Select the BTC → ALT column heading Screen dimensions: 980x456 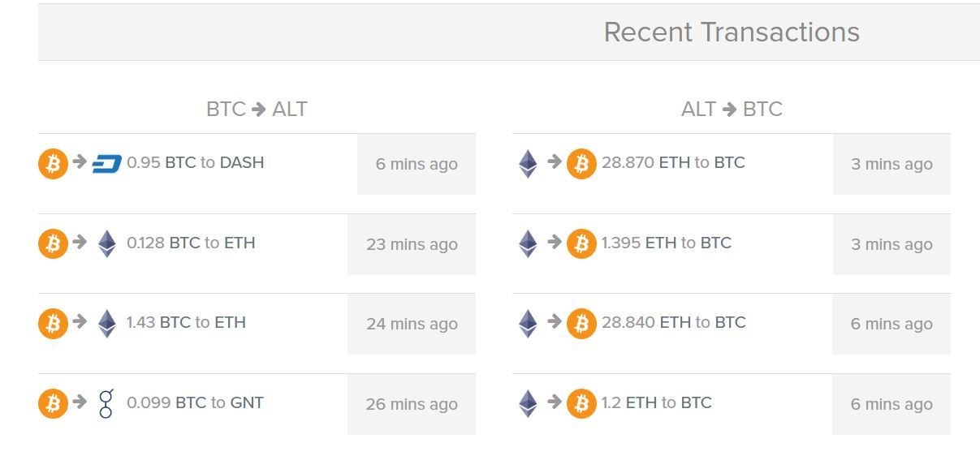[x=257, y=110]
